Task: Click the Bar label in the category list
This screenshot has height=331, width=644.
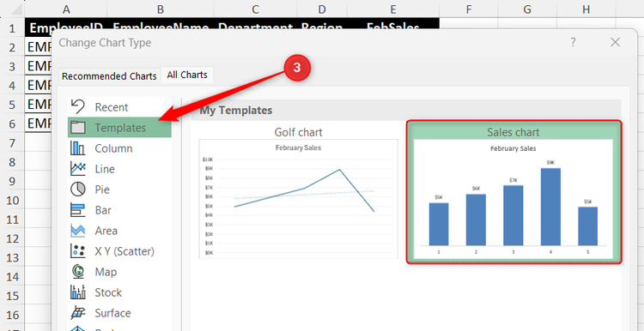Action: pos(103,210)
